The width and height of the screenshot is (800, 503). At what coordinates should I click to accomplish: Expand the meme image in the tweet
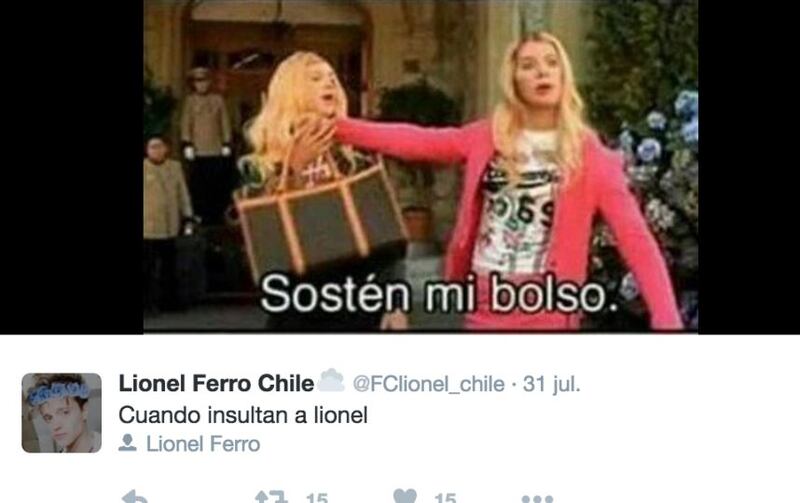tap(420, 166)
